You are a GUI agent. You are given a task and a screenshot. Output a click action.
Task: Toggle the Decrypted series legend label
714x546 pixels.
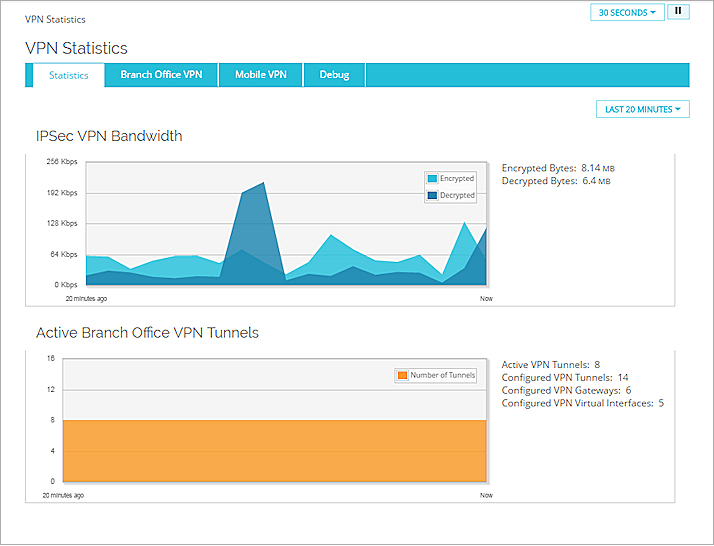pos(457,196)
